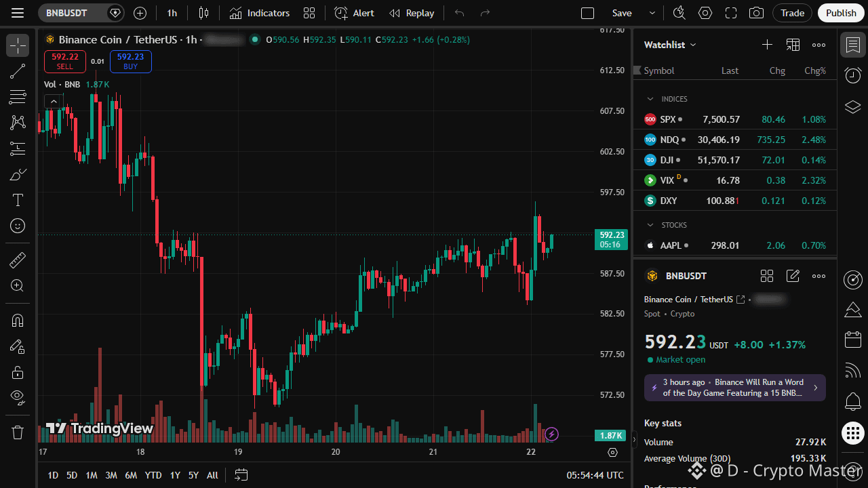Screen dimensions: 868x488
Task: Take a chart snapshot with camera
Action: click(756, 13)
